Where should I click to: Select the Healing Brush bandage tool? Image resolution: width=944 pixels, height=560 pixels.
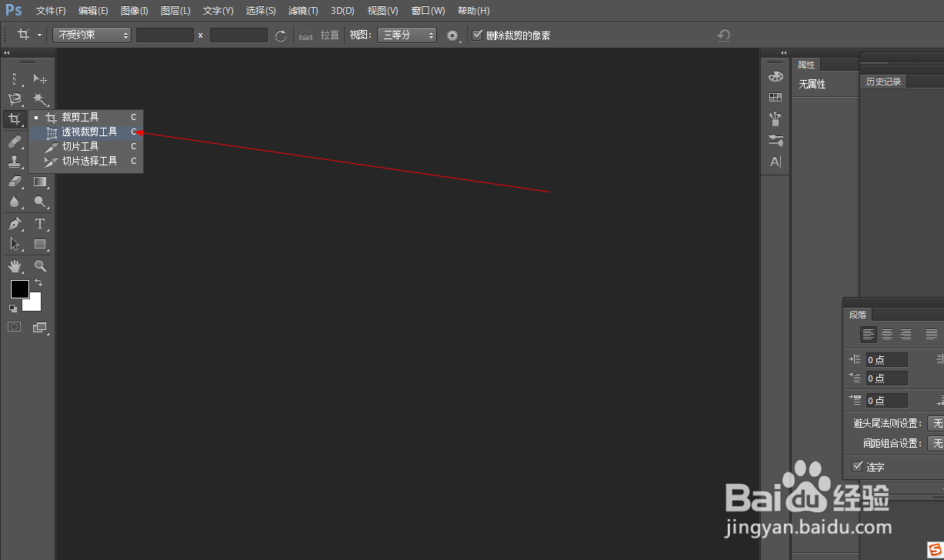pos(15,141)
